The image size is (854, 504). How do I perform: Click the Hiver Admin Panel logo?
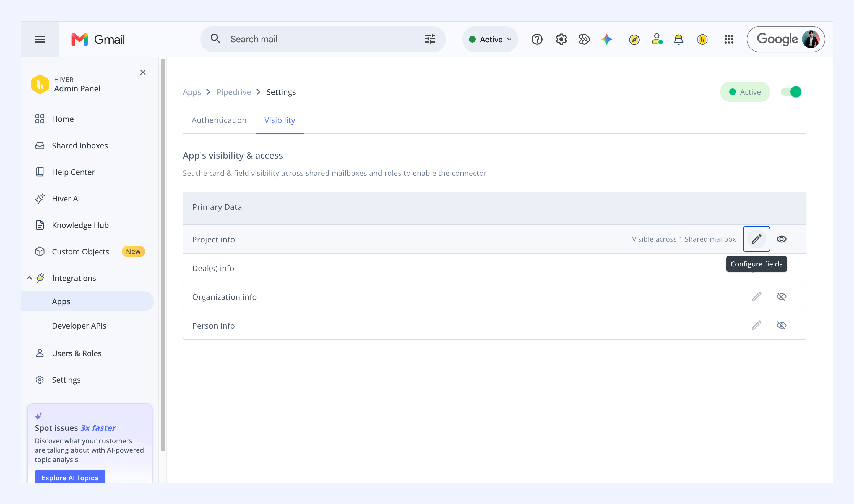pyautogui.click(x=40, y=84)
